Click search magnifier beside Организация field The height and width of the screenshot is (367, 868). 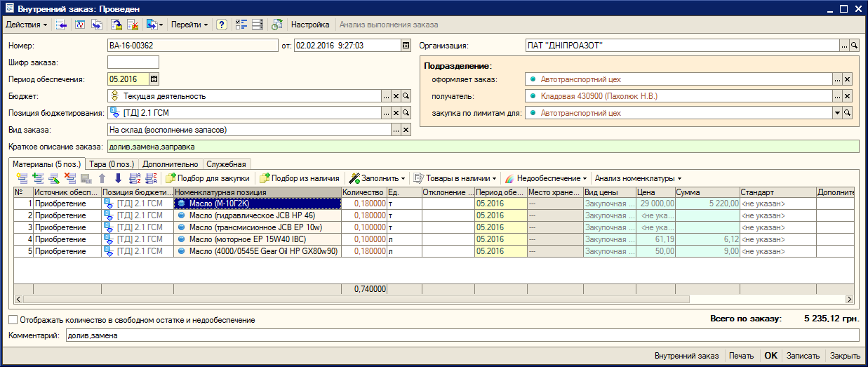(x=854, y=46)
